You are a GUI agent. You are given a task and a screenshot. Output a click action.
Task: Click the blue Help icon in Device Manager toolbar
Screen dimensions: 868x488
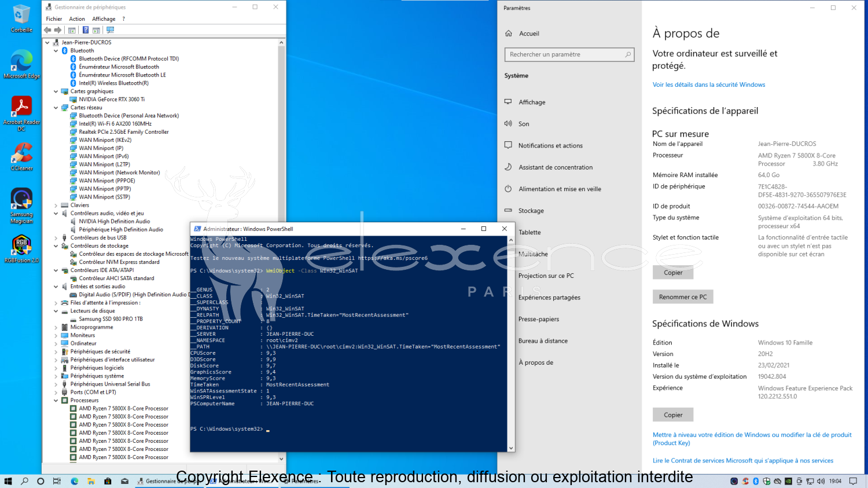pyautogui.click(x=86, y=30)
